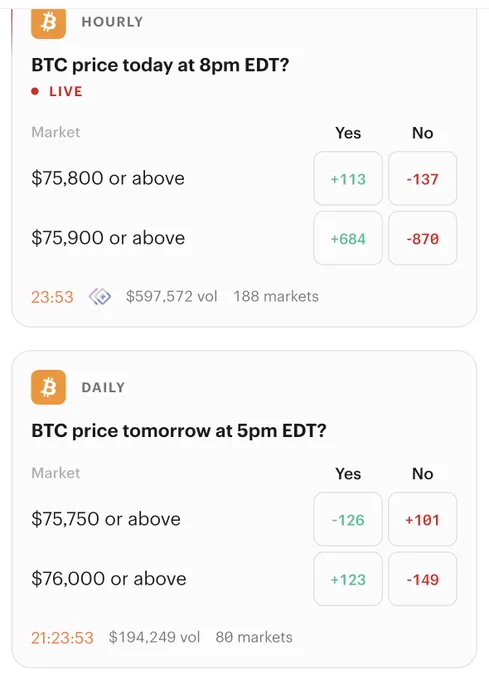489x680 pixels.
Task: Click the 188 markets link
Action: pyautogui.click(x=276, y=297)
